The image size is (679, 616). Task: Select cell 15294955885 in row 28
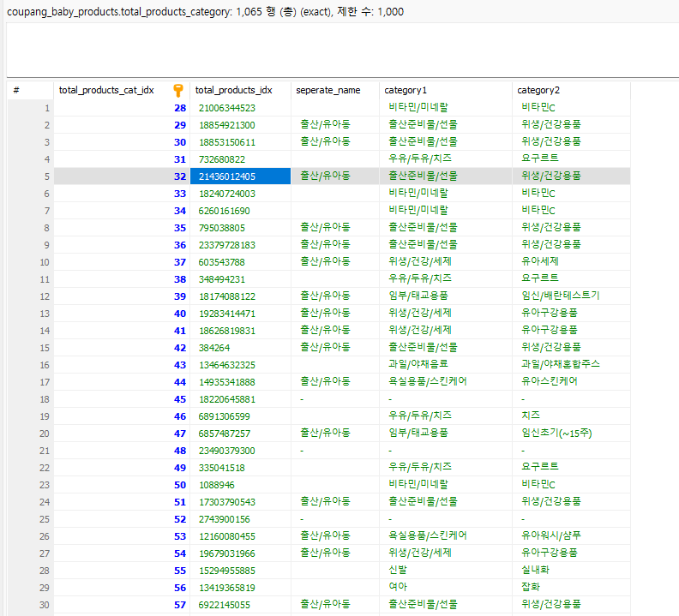(240, 571)
